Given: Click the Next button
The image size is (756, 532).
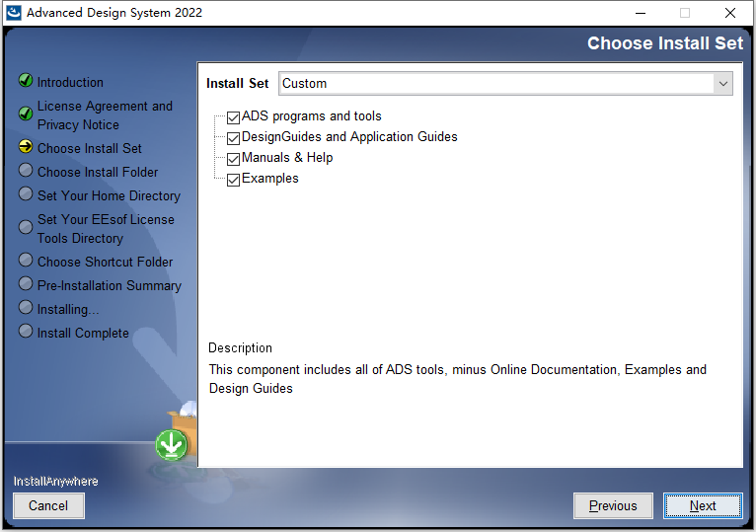Looking at the screenshot, I should pos(703,506).
